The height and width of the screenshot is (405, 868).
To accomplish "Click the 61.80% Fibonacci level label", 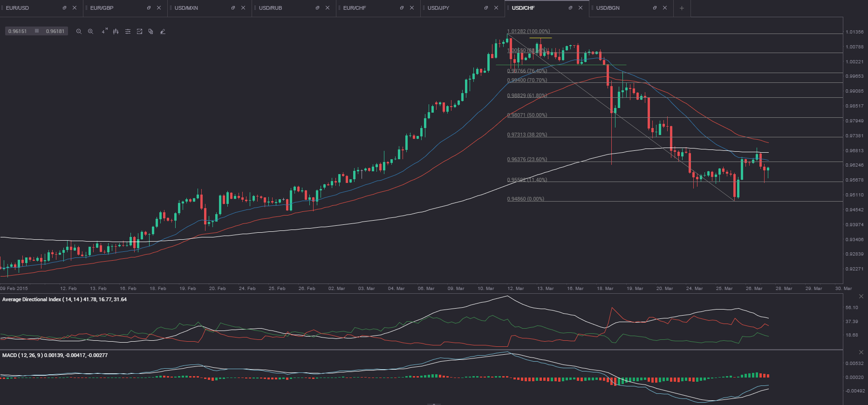I will pos(527,95).
